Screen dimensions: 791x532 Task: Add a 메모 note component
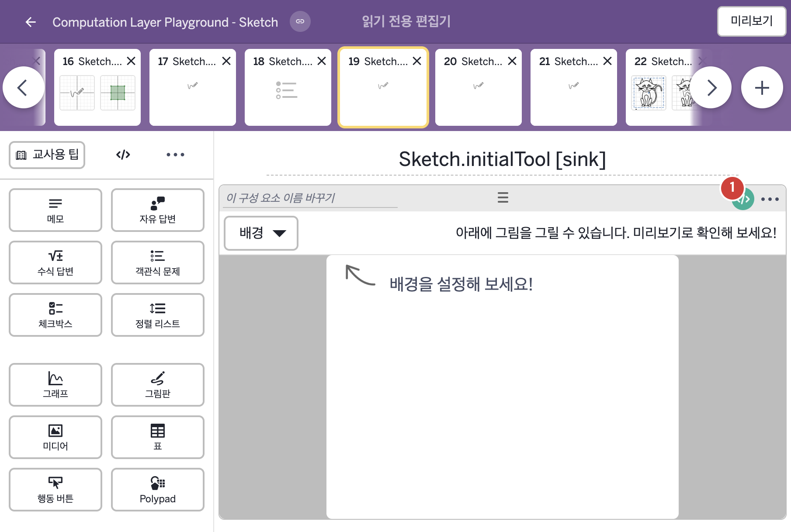(x=56, y=210)
